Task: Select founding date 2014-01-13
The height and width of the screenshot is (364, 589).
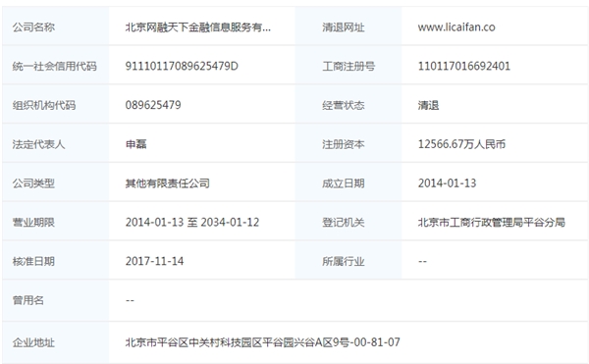Action: point(447,183)
